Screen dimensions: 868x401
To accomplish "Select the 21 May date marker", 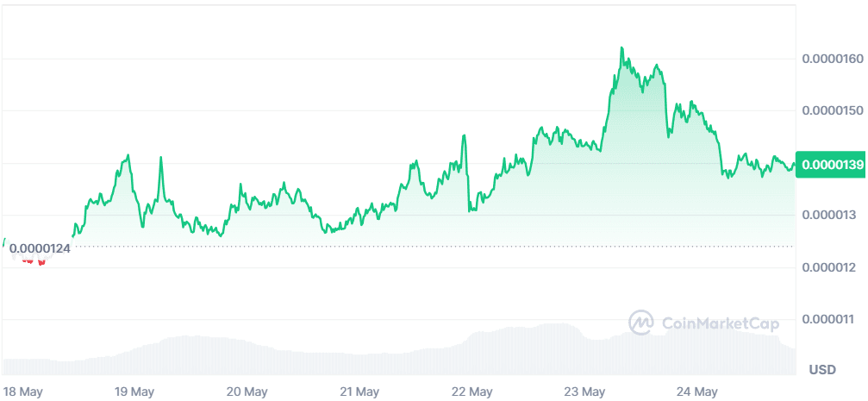I will (359, 392).
